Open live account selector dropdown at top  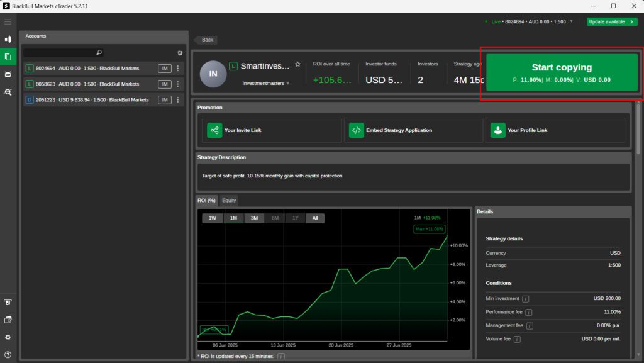571,21
